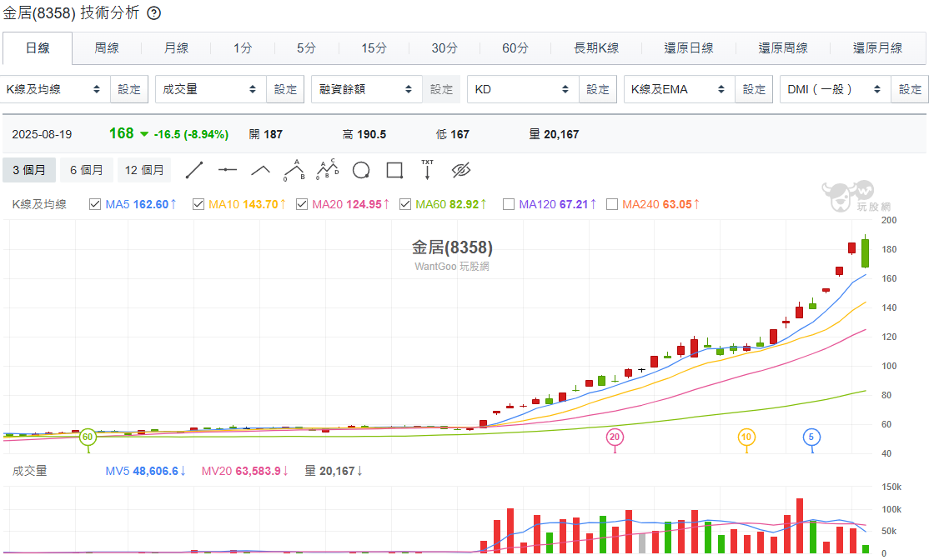929x560 pixels.
Task: Switch to the 60分 chart tab
Action: pos(515,48)
